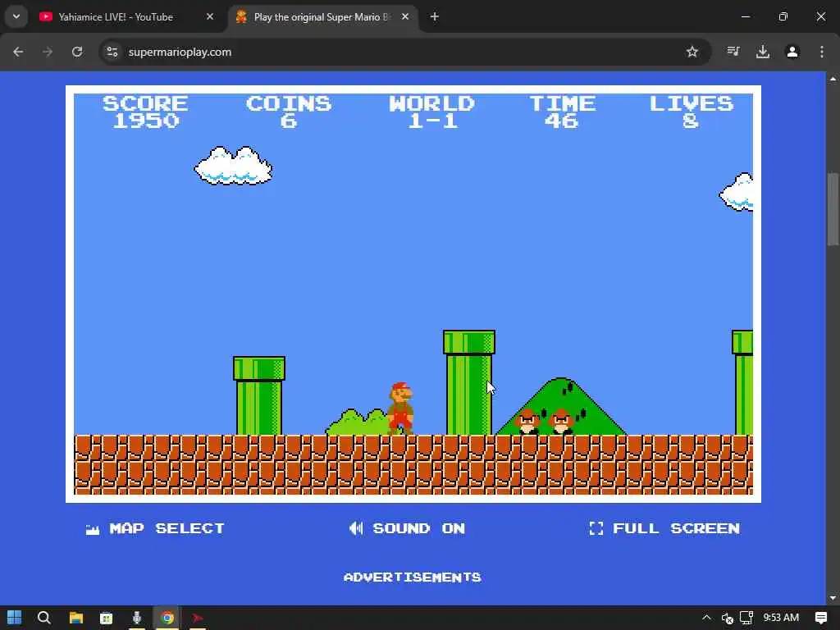Open the muted volume tray icon
This screenshot has height=630, width=840.
pyautogui.click(x=727, y=619)
